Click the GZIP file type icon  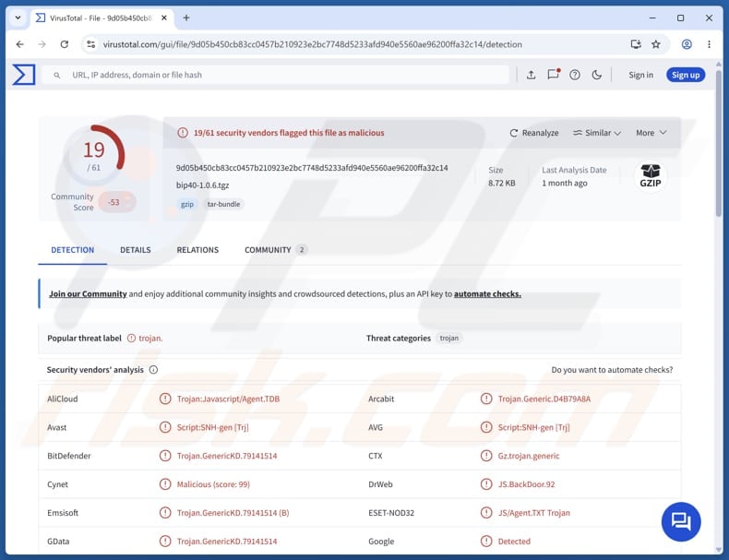tap(651, 175)
